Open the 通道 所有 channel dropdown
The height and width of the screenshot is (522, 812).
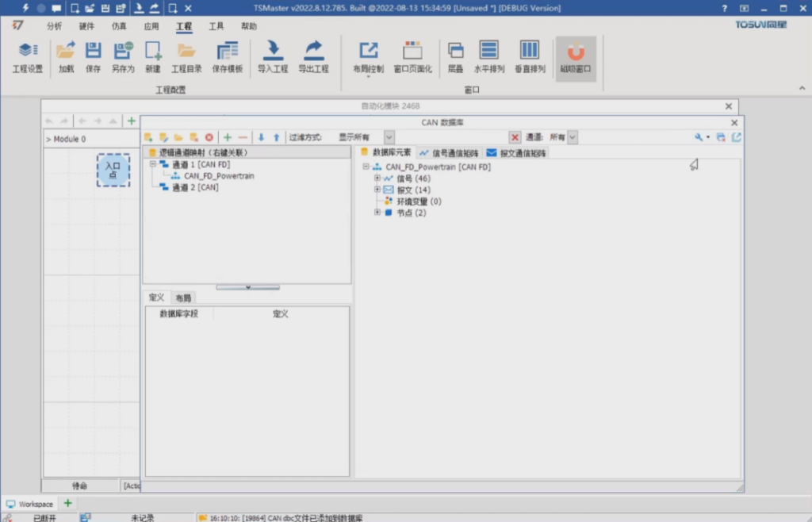573,137
